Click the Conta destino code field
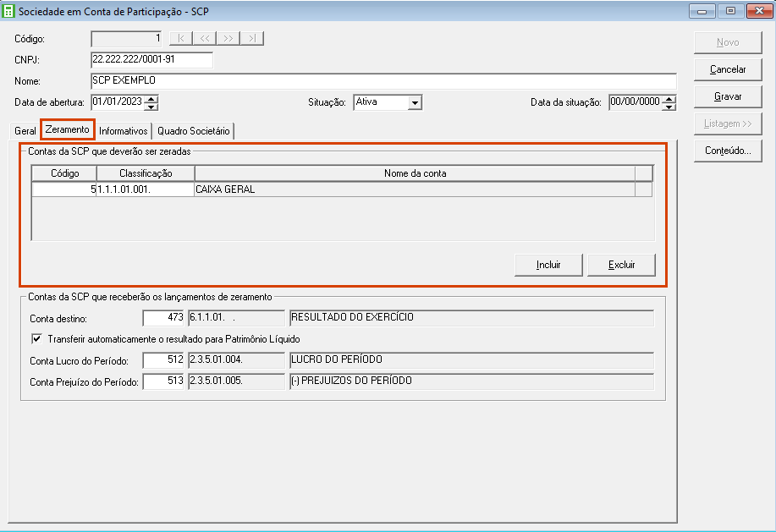This screenshot has height=532, width=776. click(163, 318)
